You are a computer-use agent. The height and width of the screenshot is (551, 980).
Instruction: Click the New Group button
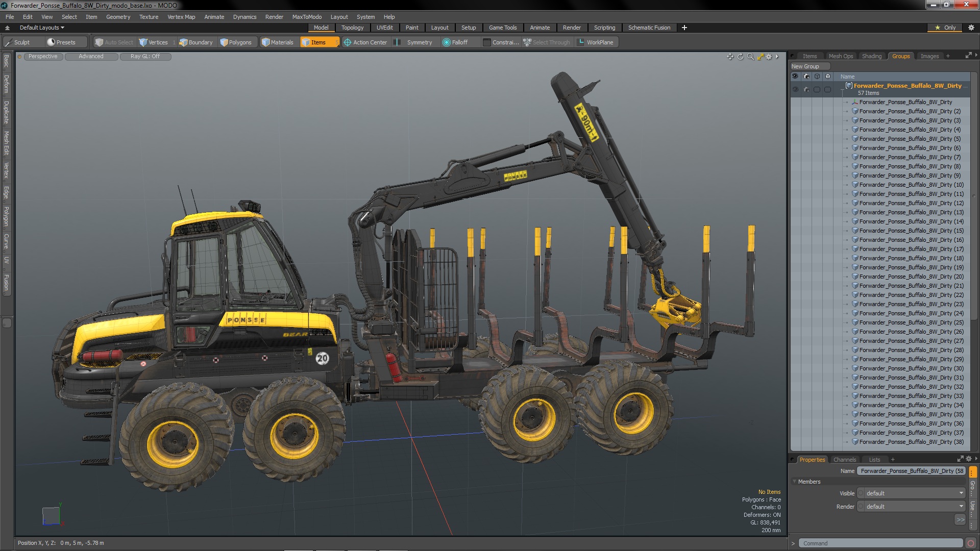tap(810, 66)
